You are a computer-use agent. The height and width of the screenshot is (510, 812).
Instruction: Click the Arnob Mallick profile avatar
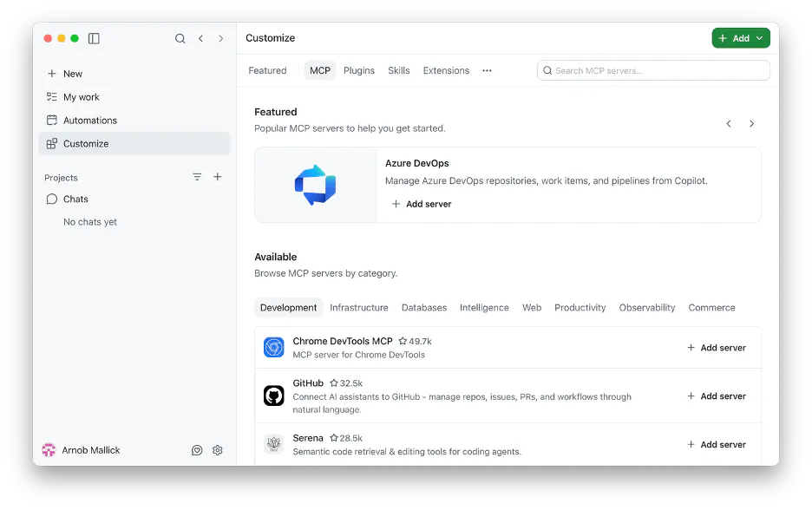point(49,450)
